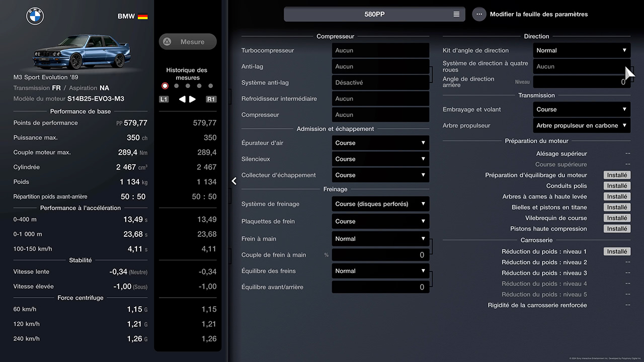644x362 pixels.
Task: Open Plaquettes de frein dropdown
Action: click(380, 221)
